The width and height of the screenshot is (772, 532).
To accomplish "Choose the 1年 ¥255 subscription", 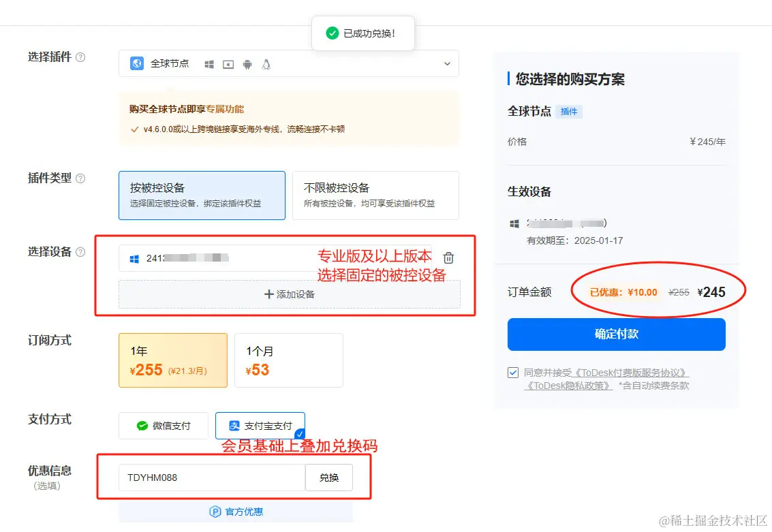I will pos(173,360).
